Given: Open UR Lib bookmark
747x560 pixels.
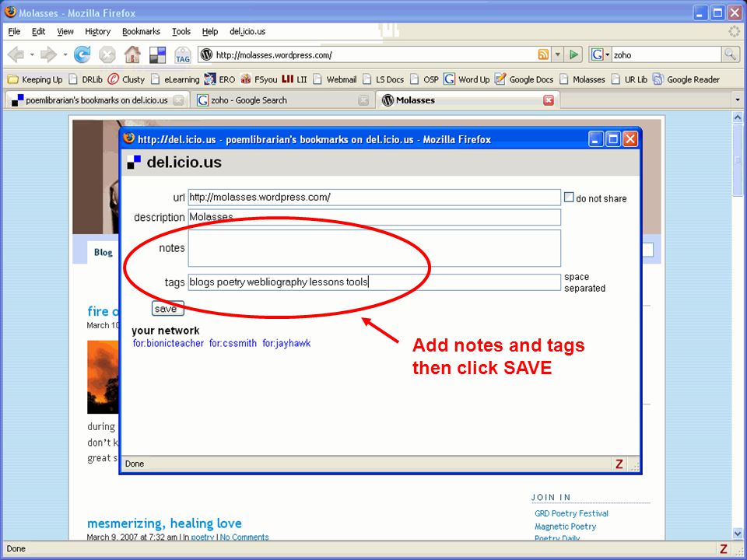Looking at the screenshot, I should tap(630, 79).
